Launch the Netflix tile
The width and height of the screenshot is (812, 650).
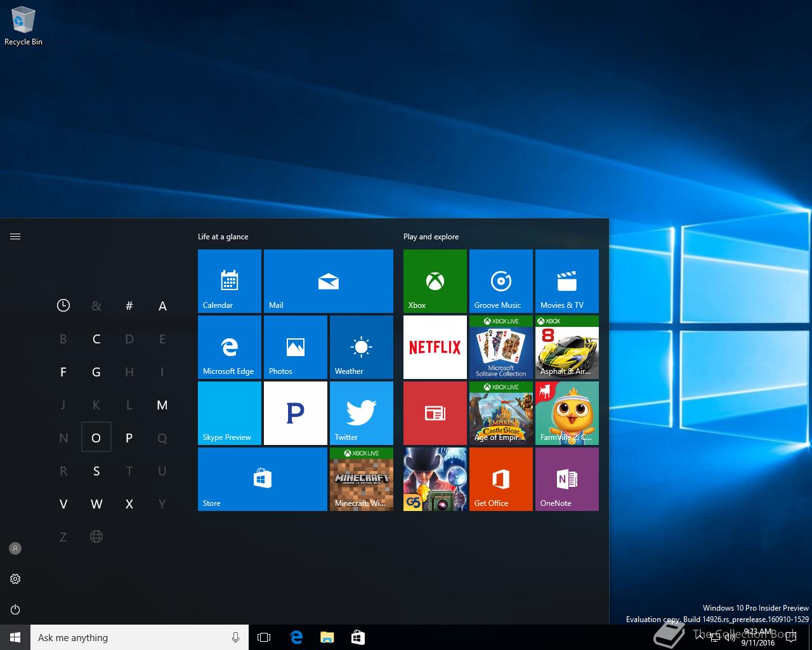point(435,347)
